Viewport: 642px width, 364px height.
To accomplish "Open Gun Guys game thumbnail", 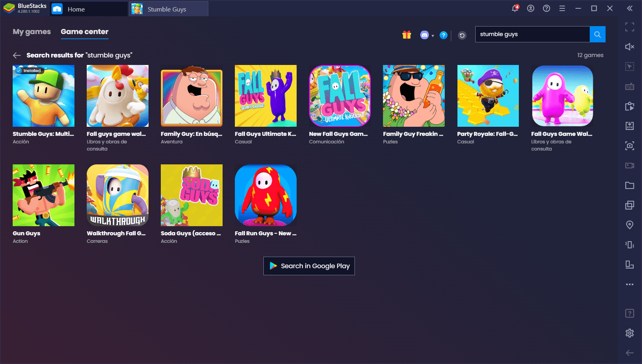I will pos(44,195).
